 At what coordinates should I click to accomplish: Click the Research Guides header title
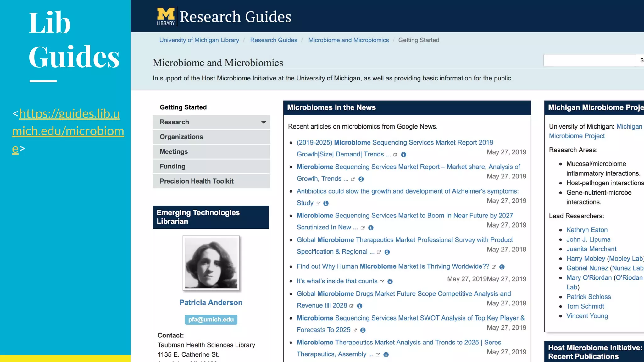pyautogui.click(x=235, y=17)
